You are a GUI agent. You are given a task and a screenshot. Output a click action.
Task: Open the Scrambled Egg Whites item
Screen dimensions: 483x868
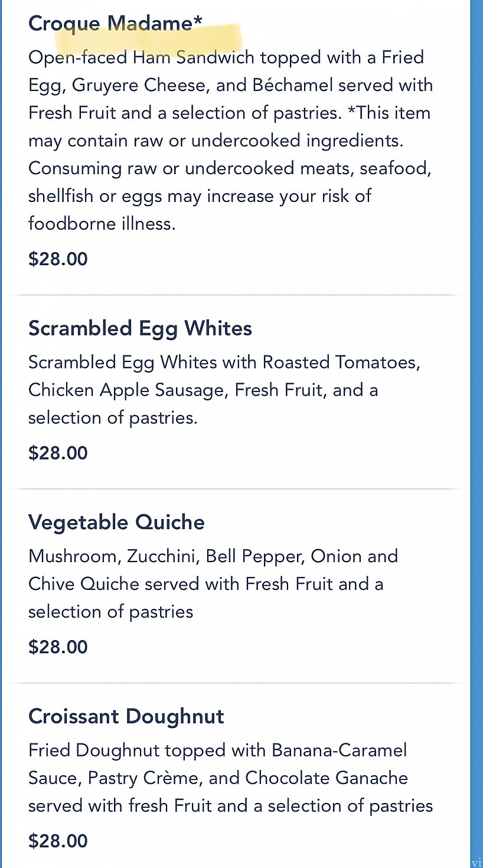(x=140, y=328)
